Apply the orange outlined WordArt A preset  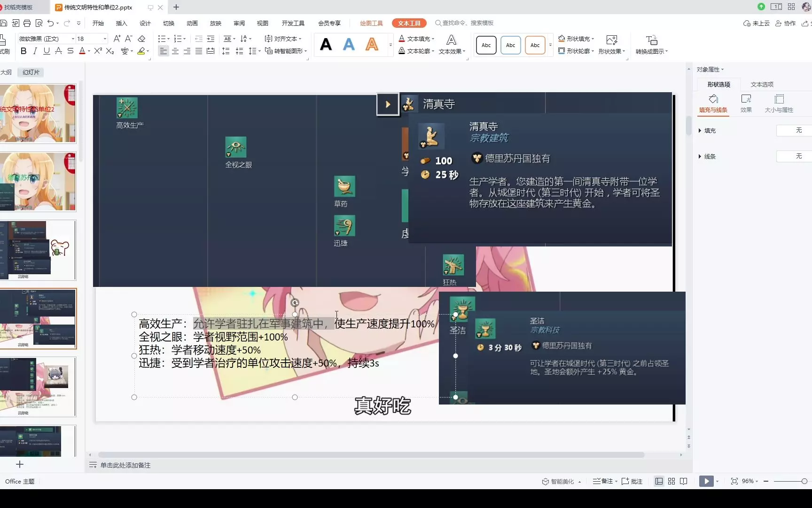(372, 45)
